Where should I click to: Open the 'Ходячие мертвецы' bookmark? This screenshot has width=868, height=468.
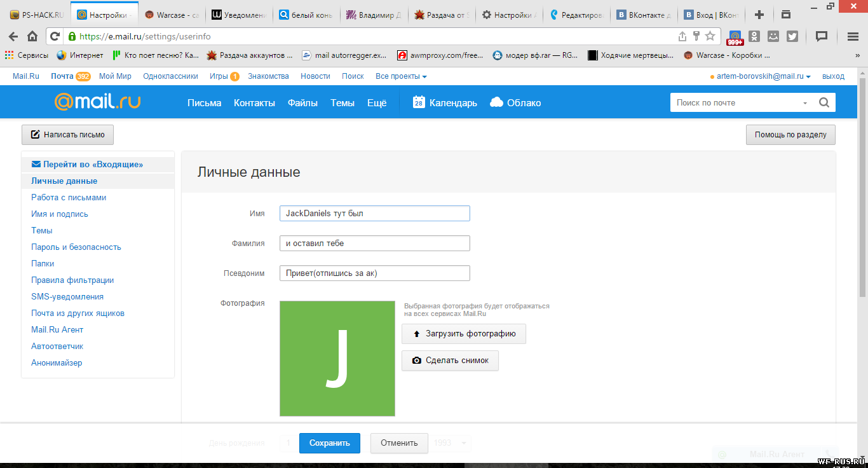(x=631, y=55)
